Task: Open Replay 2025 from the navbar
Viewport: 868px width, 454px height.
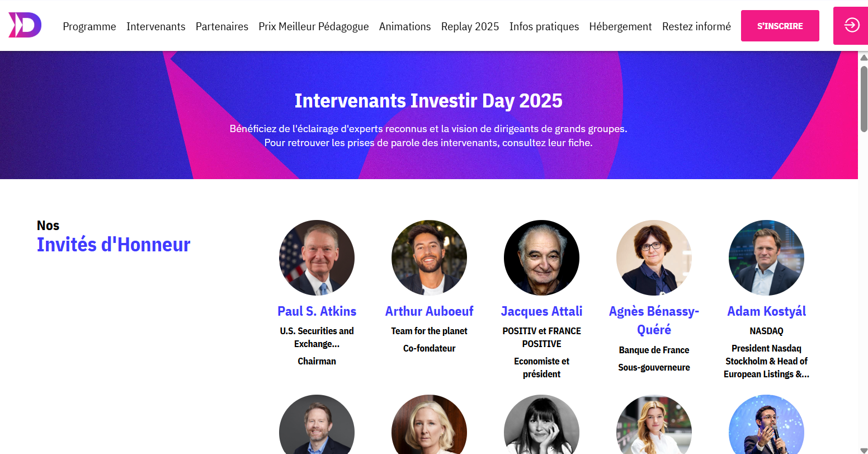Action: pos(470,26)
